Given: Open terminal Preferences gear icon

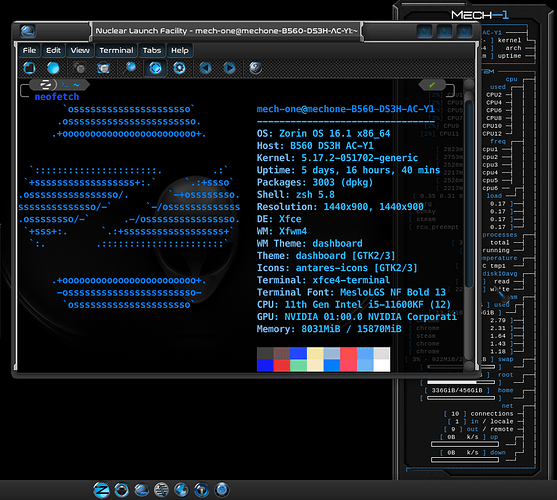Looking at the screenshot, I should [x=179, y=67].
